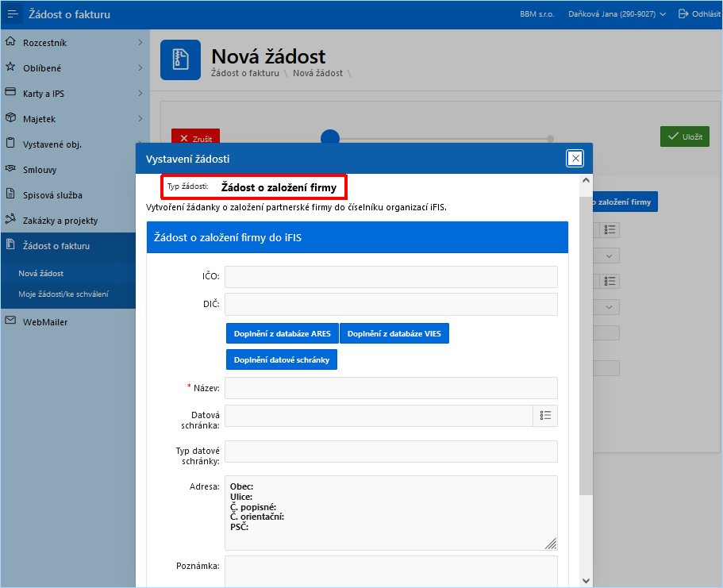This screenshot has width=723, height=588.
Task: Click the Smlouvy handshake icon
Action: tap(10, 169)
